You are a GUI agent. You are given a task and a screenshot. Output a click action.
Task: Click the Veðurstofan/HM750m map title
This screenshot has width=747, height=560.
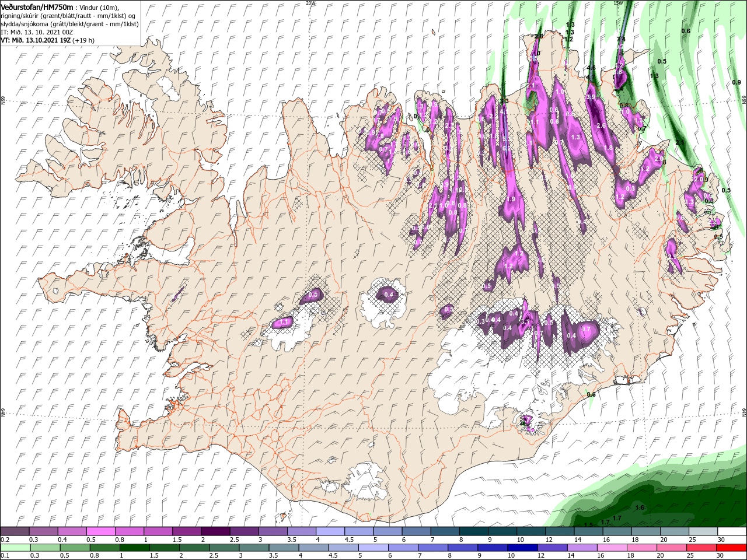point(37,7)
